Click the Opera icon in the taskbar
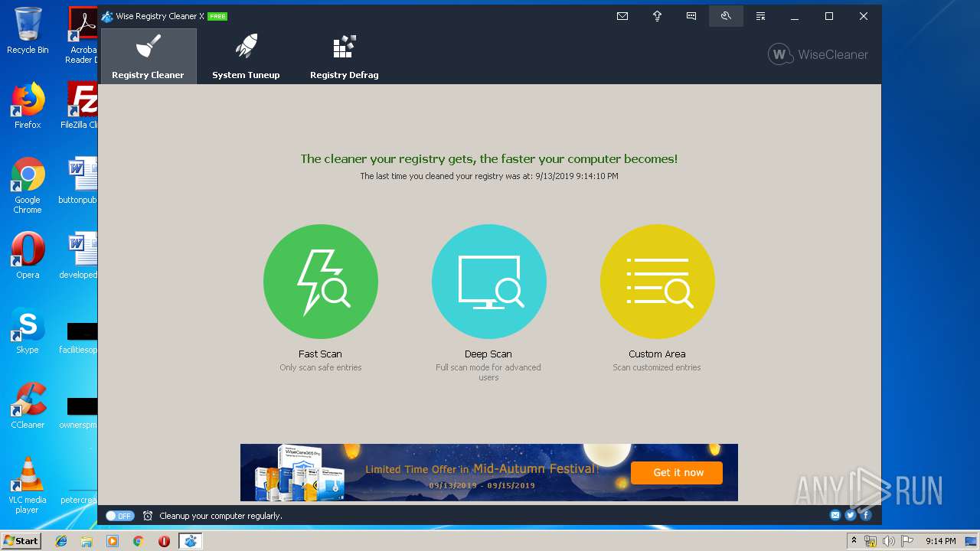980x551 pixels. tap(164, 541)
